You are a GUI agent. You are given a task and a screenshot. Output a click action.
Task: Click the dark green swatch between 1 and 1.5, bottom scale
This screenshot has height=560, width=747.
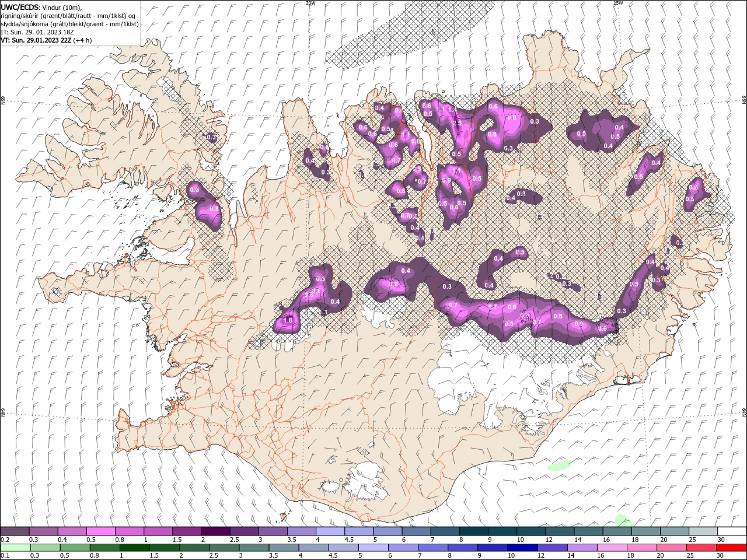(x=134, y=548)
